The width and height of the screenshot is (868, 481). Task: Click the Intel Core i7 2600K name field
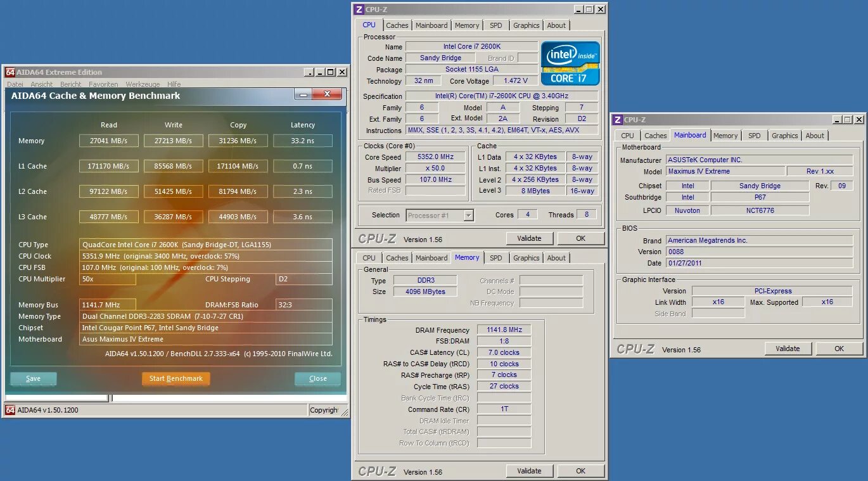[x=471, y=47]
